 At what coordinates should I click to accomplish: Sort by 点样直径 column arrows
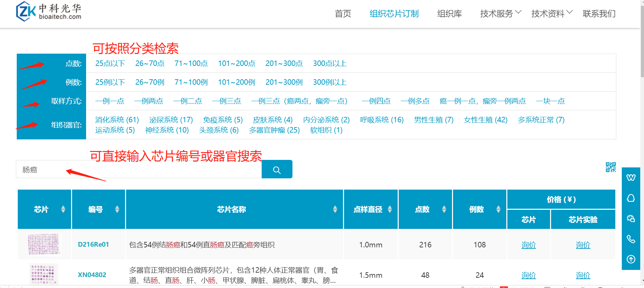tap(390, 209)
